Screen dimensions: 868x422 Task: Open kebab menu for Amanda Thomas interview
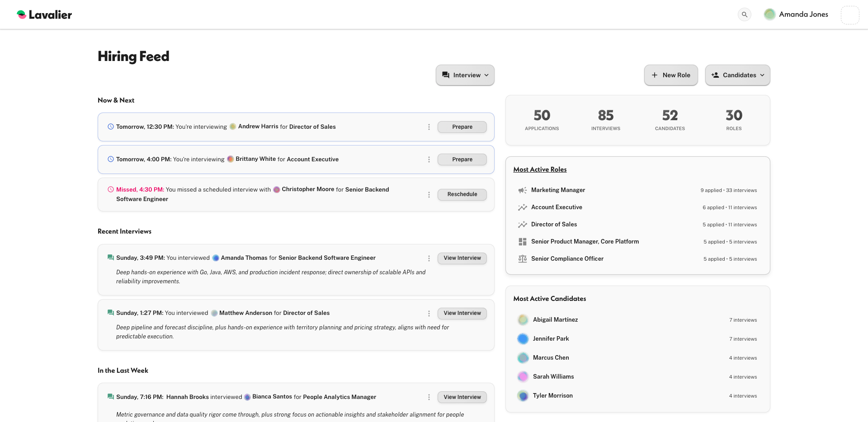(x=429, y=258)
